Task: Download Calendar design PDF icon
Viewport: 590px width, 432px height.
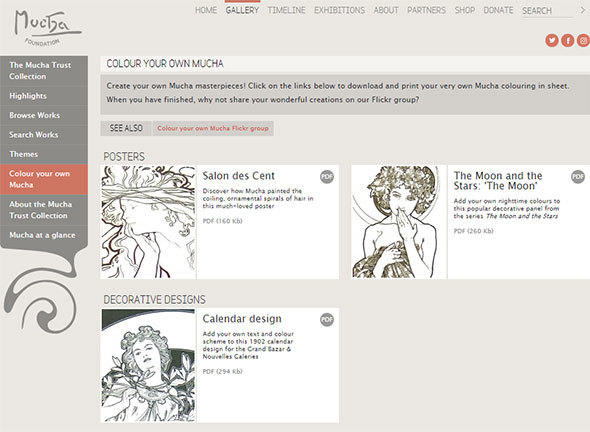Action: pos(327,319)
